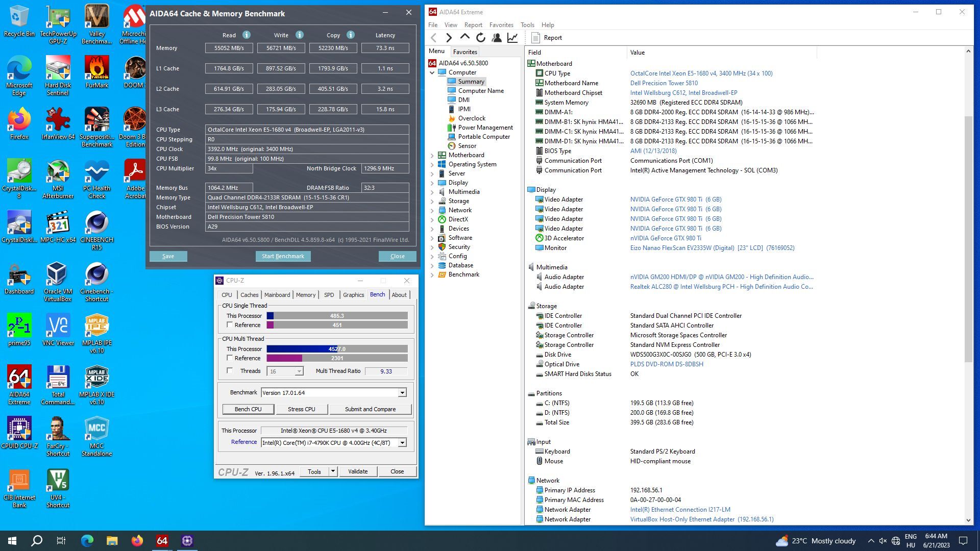Switch to the SPD tab in CPU-Z
Image resolution: width=980 pixels, height=551 pixels.
point(329,295)
